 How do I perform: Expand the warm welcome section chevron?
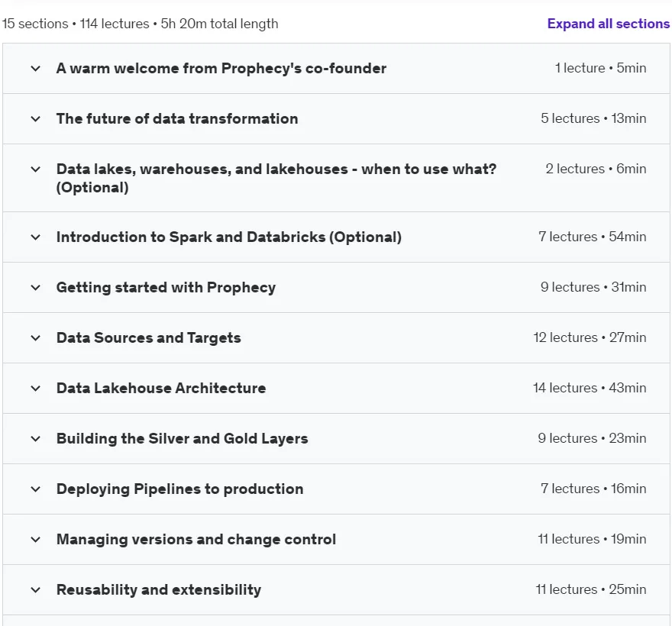(x=36, y=69)
